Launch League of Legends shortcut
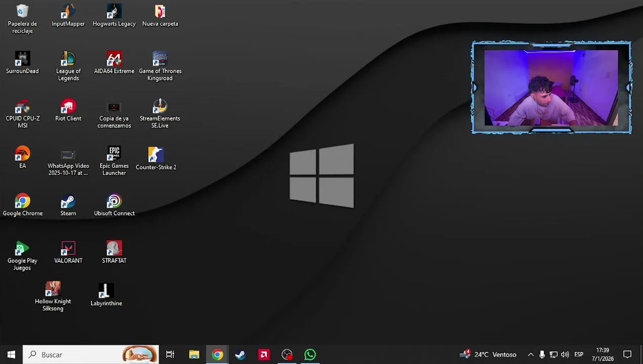643x364 pixels. [68, 66]
